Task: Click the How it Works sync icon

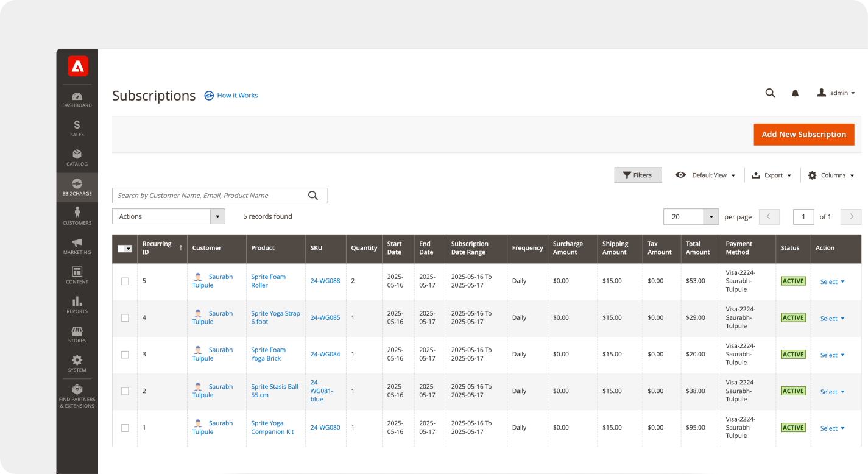Action: coord(209,96)
